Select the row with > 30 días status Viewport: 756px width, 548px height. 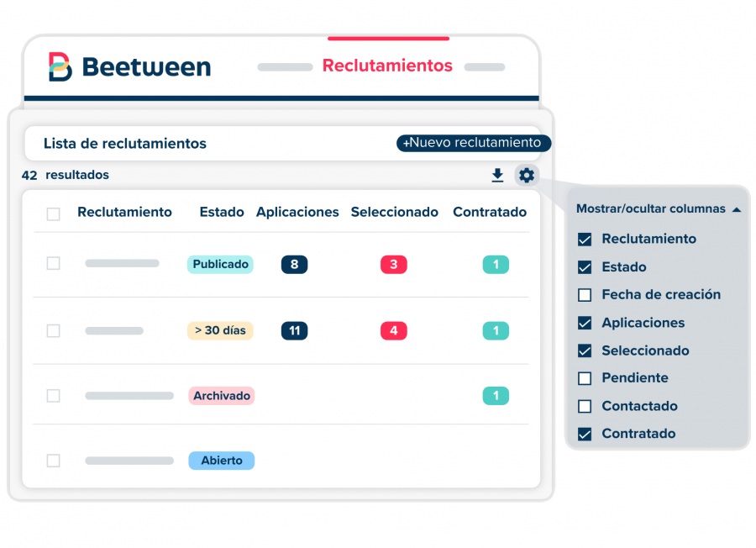[54, 331]
